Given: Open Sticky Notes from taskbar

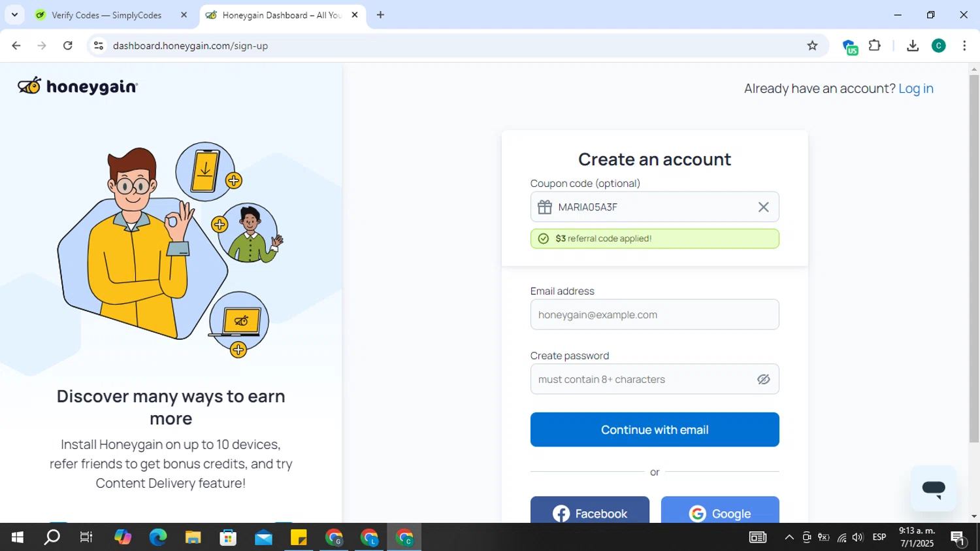Looking at the screenshot, I should pyautogui.click(x=299, y=537).
